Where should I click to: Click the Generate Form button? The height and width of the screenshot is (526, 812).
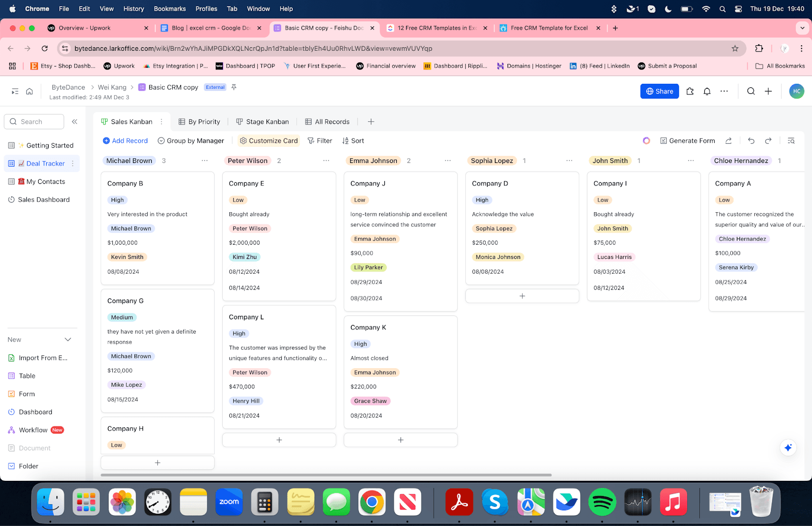coord(688,141)
